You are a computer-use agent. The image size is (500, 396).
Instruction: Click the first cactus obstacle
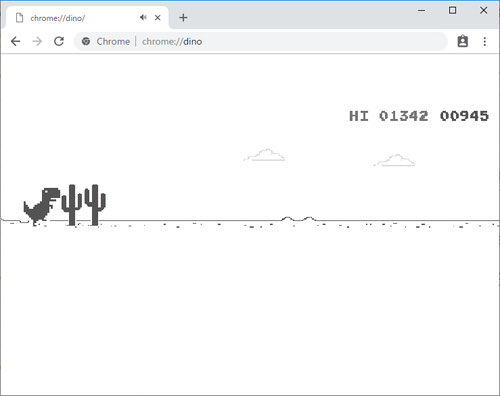click(72, 205)
